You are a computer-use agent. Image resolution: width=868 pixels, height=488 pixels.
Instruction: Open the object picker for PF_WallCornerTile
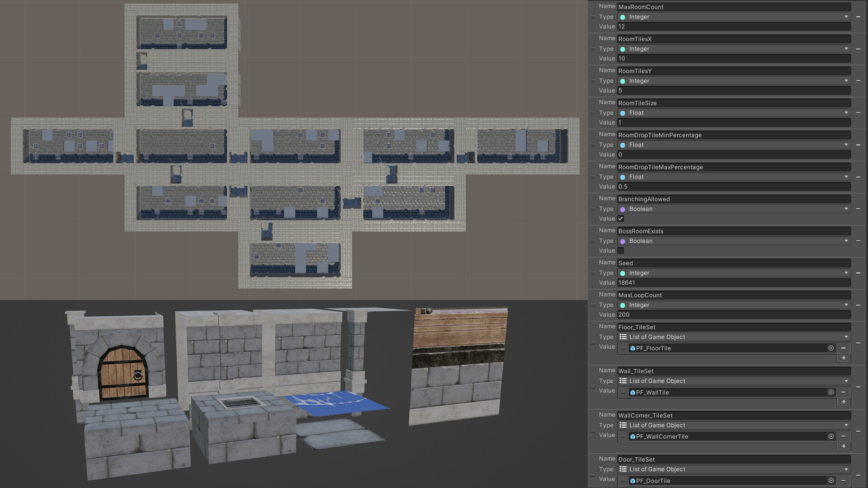(x=831, y=436)
